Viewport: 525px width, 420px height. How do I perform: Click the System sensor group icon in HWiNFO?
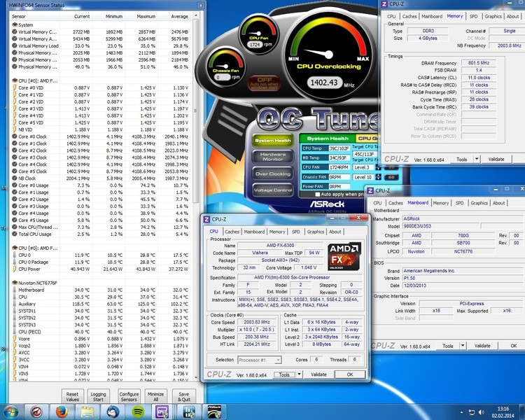[15, 24]
